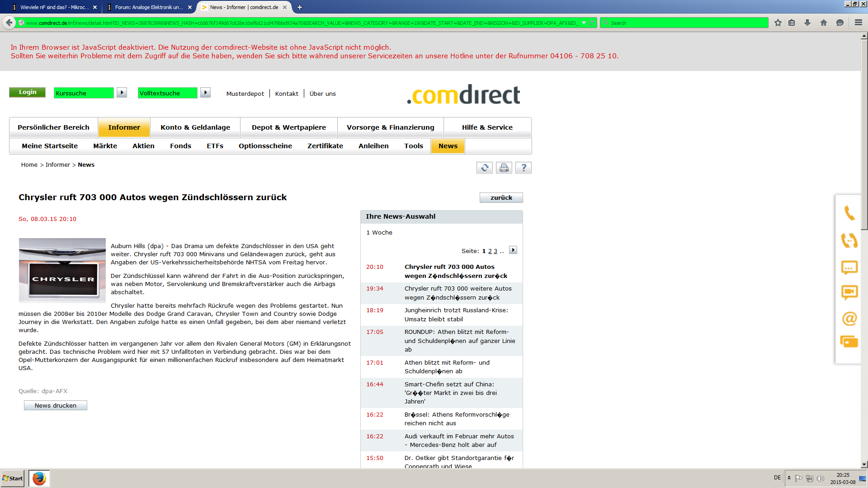This screenshot has height=488, width=868.
Task: Click the Volltextsuche input field
Action: click(x=167, y=93)
